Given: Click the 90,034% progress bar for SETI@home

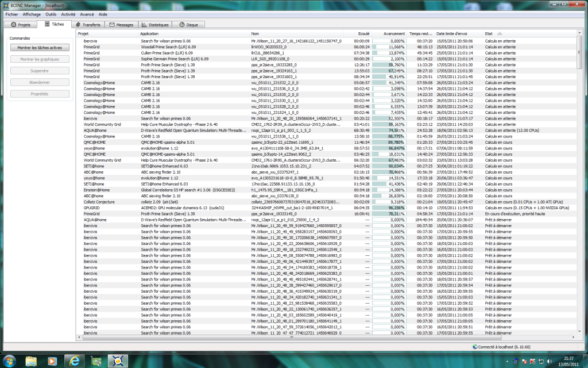Looking at the screenshot, I should pos(389,166).
